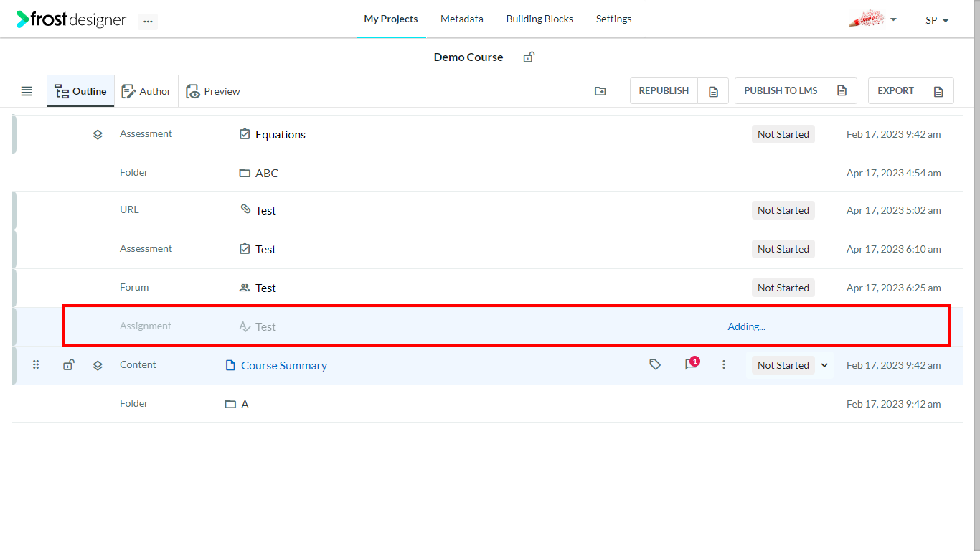This screenshot has width=980, height=551.
Task: Open the Metadata tab
Action: pyautogui.click(x=462, y=19)
